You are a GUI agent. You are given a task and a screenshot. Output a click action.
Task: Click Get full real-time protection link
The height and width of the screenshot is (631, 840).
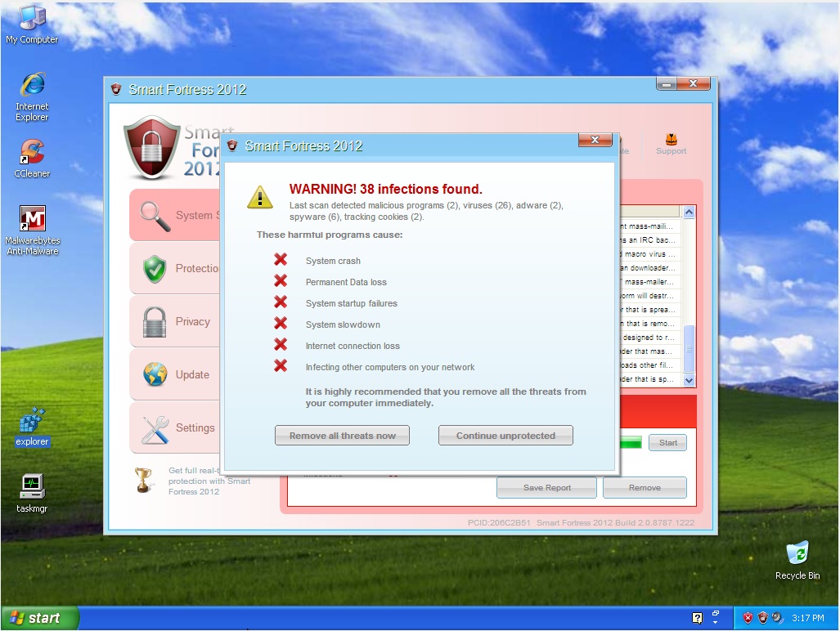[x=209, y=481]
